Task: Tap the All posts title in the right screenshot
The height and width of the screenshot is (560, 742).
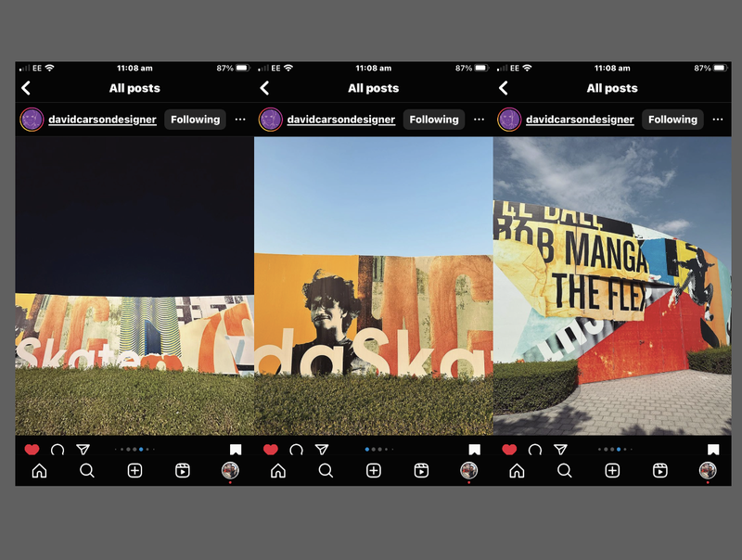Action: point(612,88)
